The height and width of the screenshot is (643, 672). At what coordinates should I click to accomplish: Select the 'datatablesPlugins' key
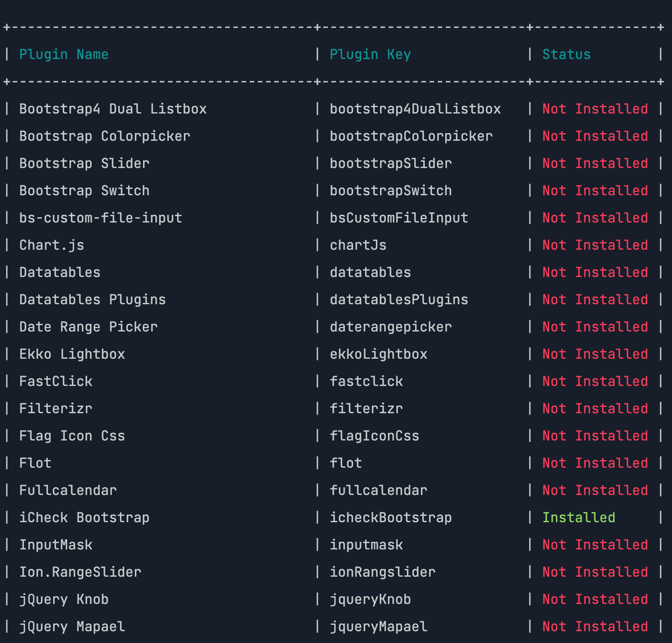coord(399,300)
